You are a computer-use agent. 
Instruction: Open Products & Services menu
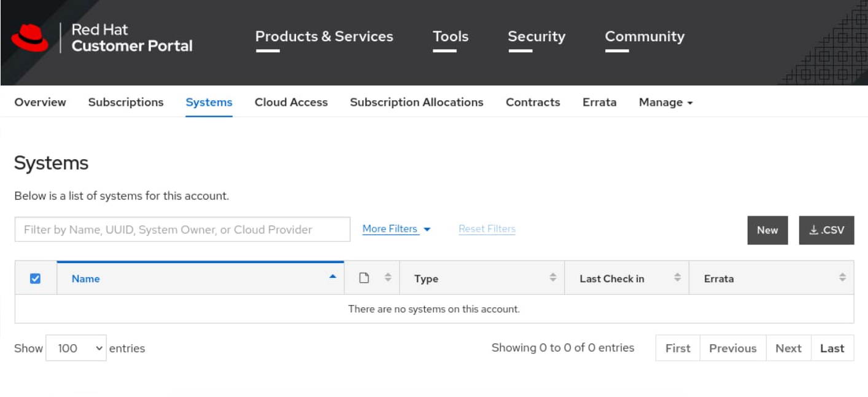tap(324, 37)
